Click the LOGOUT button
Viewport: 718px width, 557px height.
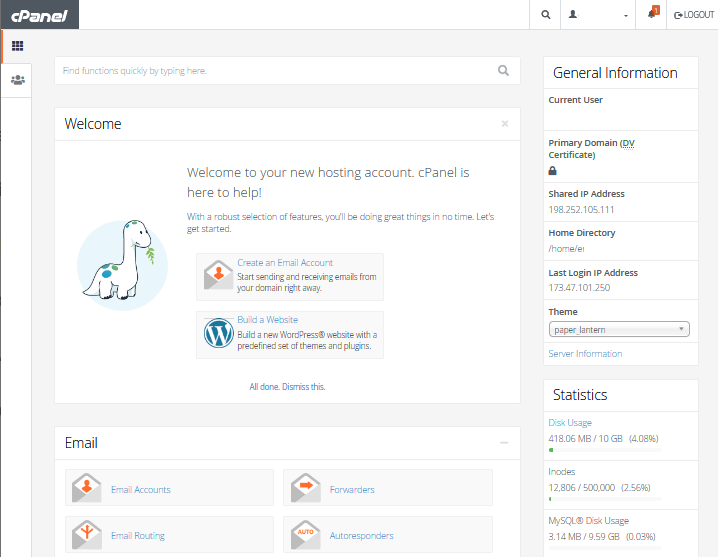[694, 15]
